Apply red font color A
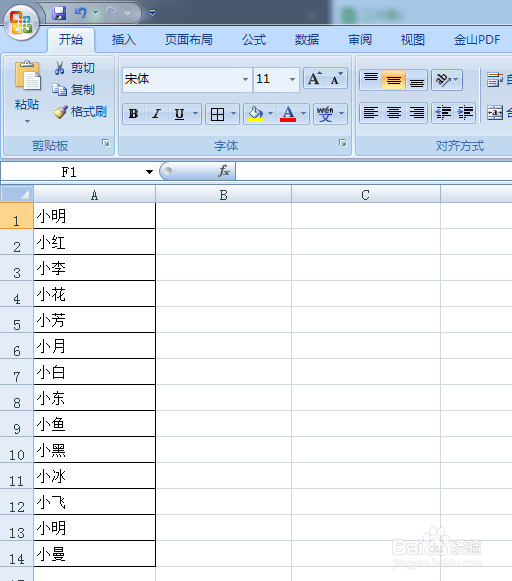Image resolution: width=512 pixels, height=581 pixels. click(288, 114)
